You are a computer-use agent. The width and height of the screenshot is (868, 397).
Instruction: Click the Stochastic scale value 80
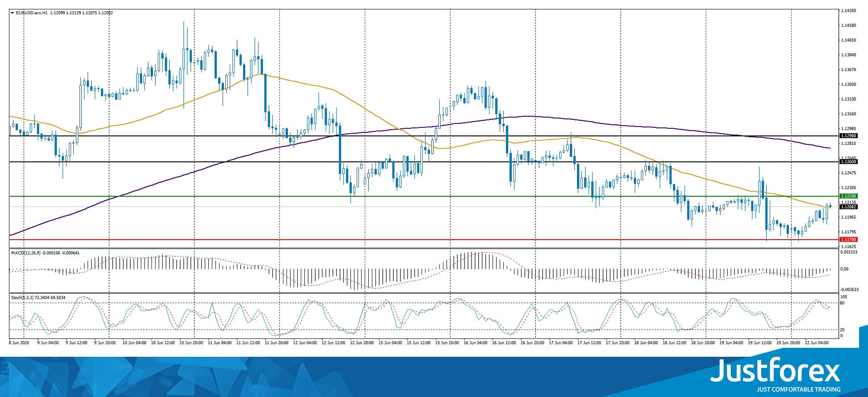point(843,303)
